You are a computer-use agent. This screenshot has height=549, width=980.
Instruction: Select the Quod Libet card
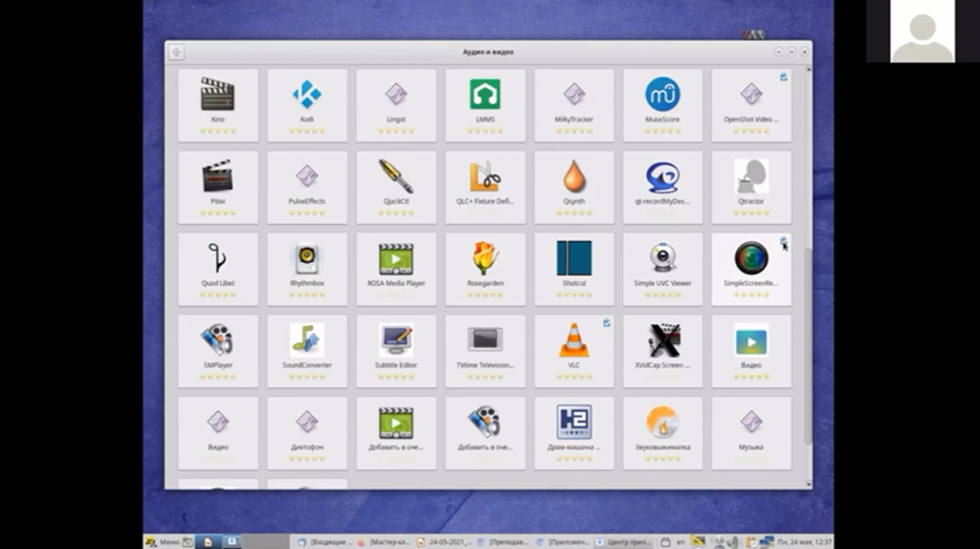pyautogui.click(x=217, y=269)
